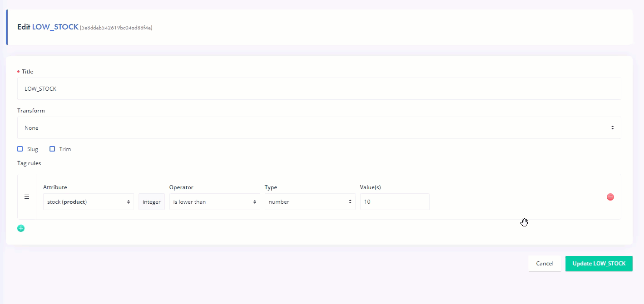Click the Slug label text
The height and width of the screenshot is (304, 644).
(x=33, y=149)
